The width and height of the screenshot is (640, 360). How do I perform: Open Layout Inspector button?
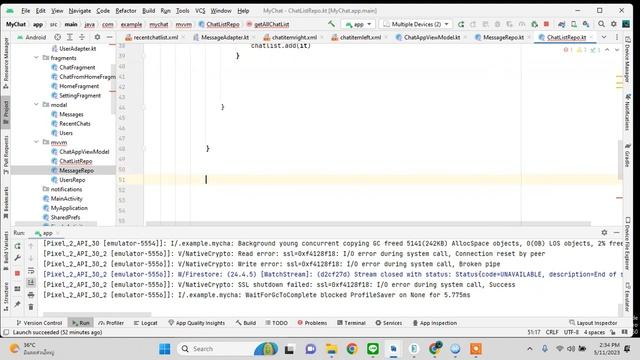pos(593,323)
